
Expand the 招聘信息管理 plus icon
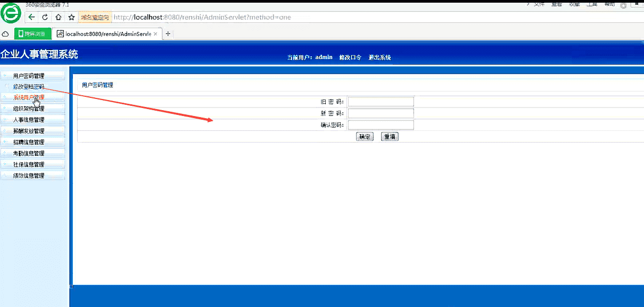tap(5, 142)
